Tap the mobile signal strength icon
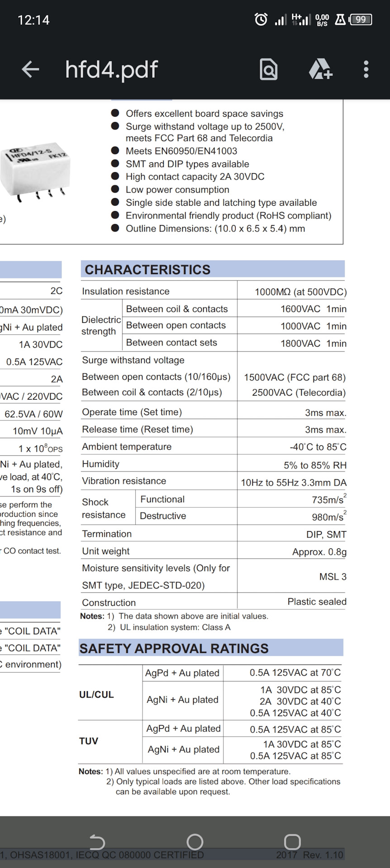Image resolution: width=390 pixels, height=868 pixels. pos(281,20)
